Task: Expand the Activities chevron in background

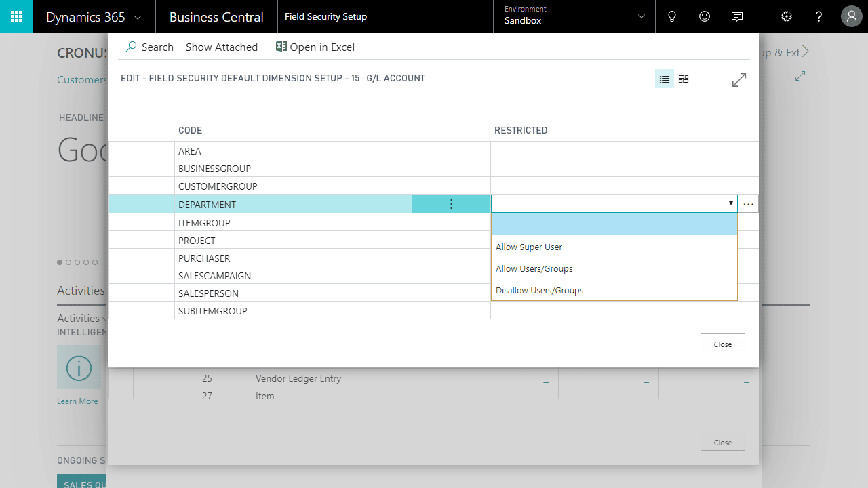Action: pos(104,319)
